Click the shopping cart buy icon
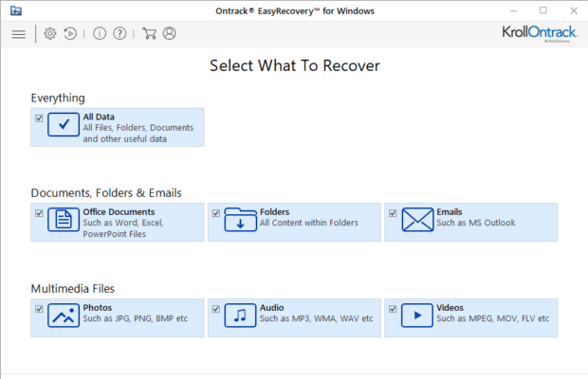 pos(149,34)
